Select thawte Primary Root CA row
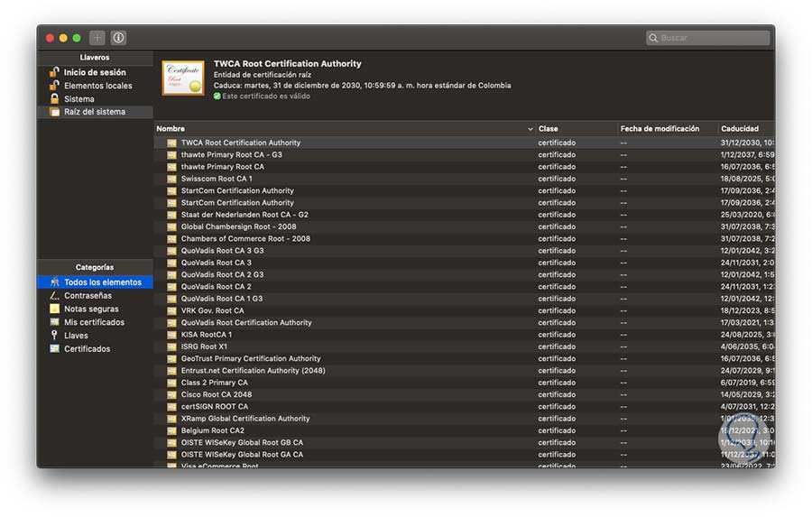 pos(465,167)
